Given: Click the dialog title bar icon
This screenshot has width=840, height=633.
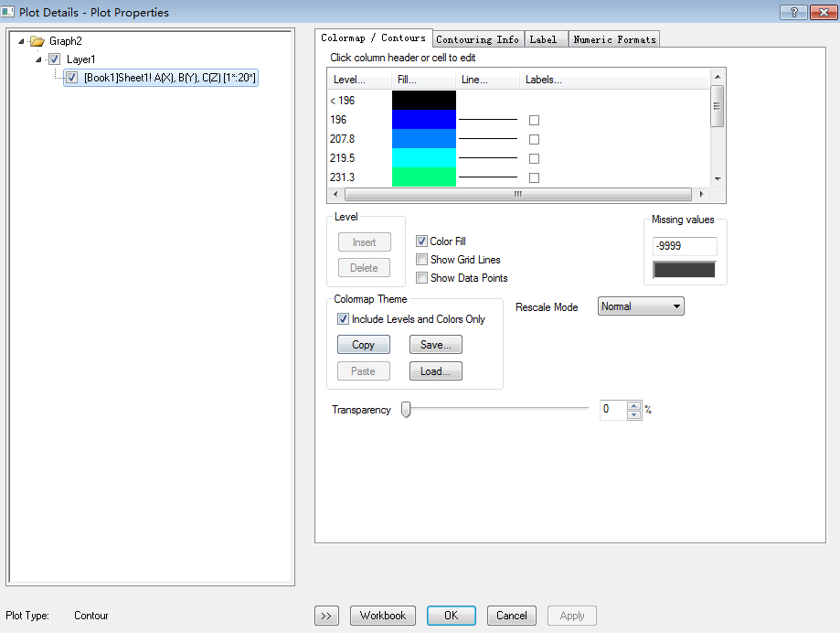Looking at the screenshot, I should tap(8, 12).
